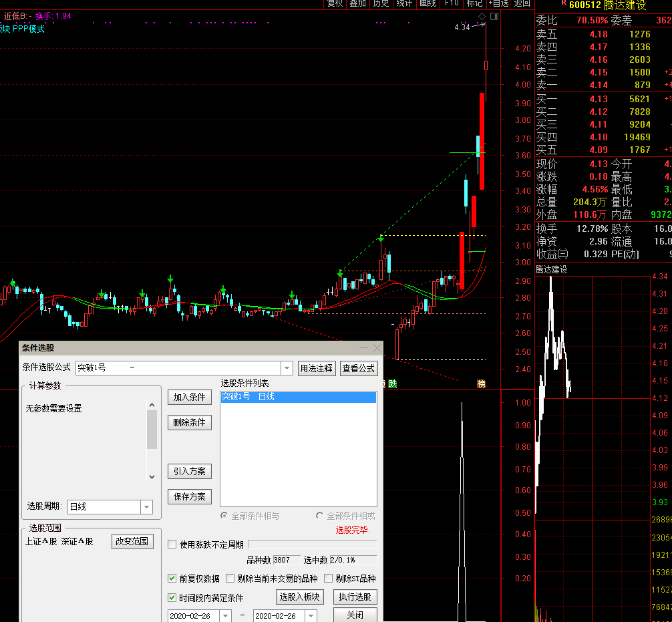Click the 选股入板块 button
This screenshot has width=672, height=622.
coord(299,597)
